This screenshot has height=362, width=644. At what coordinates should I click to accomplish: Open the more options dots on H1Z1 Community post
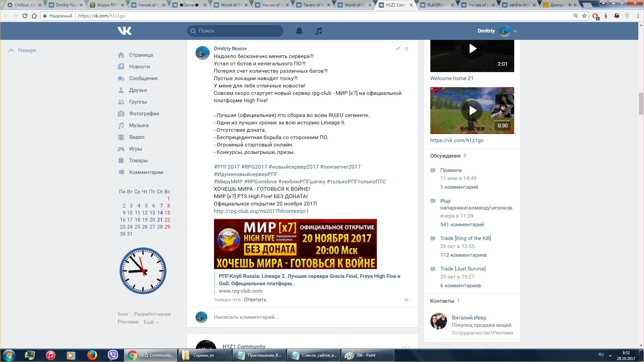click(406, 347)
